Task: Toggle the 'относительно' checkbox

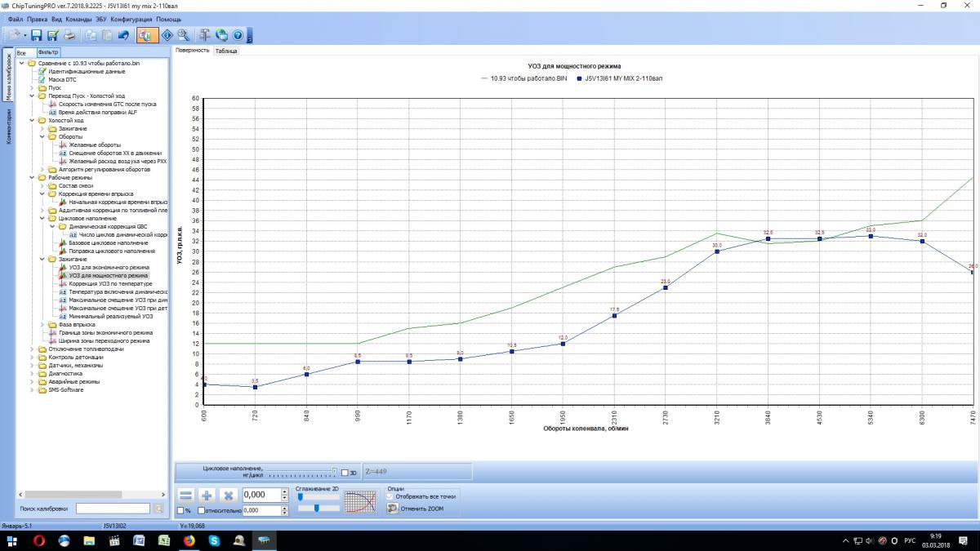Action: coord(202,510)
